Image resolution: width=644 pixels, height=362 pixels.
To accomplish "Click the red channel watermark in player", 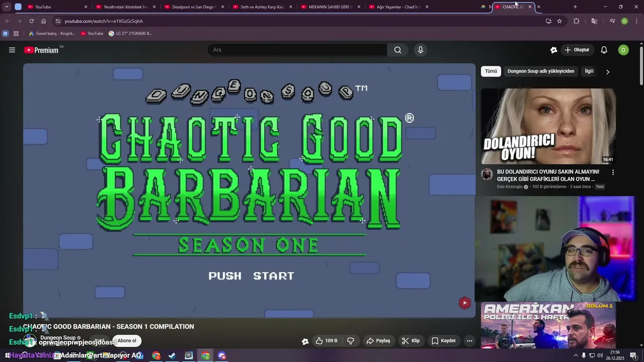I will (464, 303).
